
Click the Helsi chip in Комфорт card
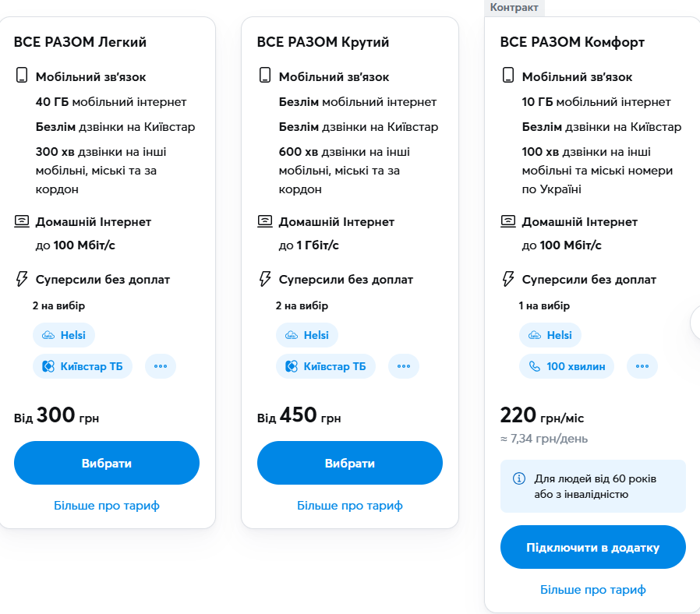coord(550,335)
